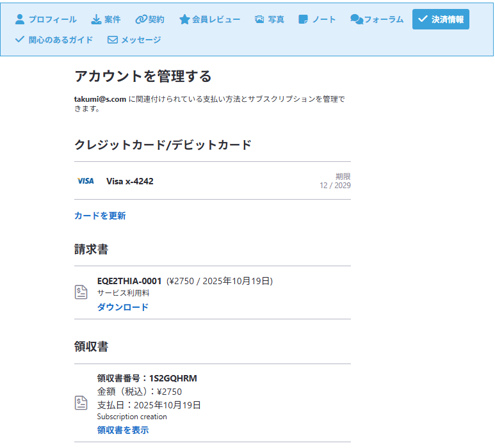Download invoice via the ダウンロード link
The height and width of the screenshot is (448, 495).
[x=122, y=307]
